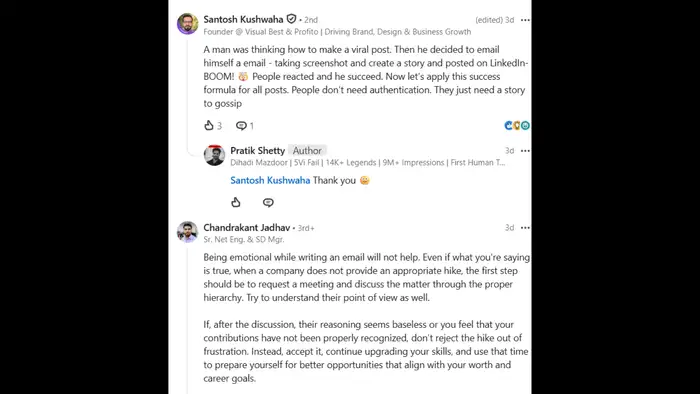Click the Author badge beside Pratik Shetty
The width and height of the screenshot is (700, 394).
[x=307, y=150]
